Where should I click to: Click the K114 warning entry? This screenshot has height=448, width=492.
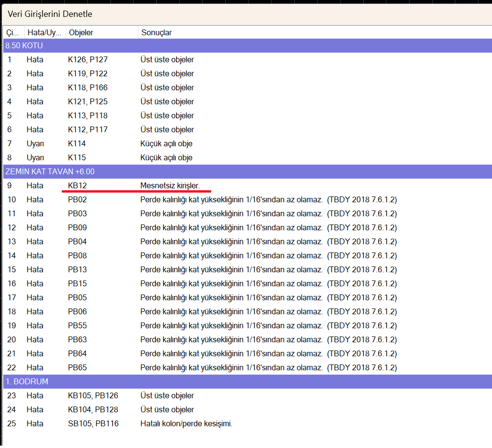coord(77,143)
